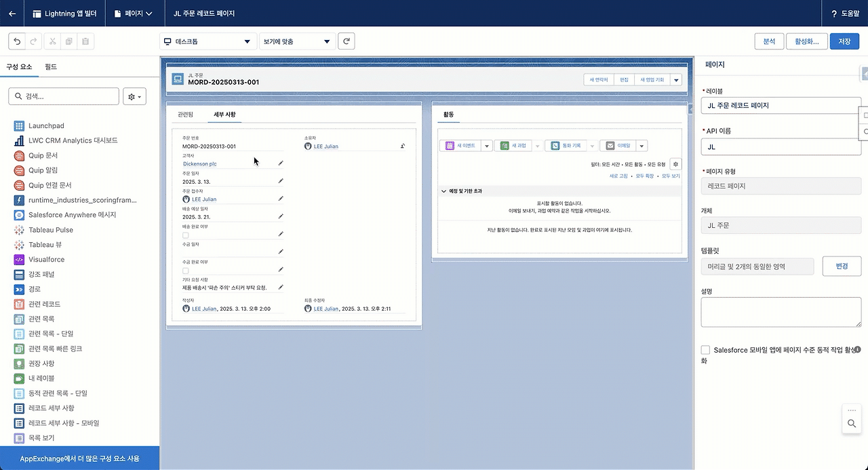Click the 분석 button
The width and height of the screenshot is (868, 470).
(x=769, y=41)
